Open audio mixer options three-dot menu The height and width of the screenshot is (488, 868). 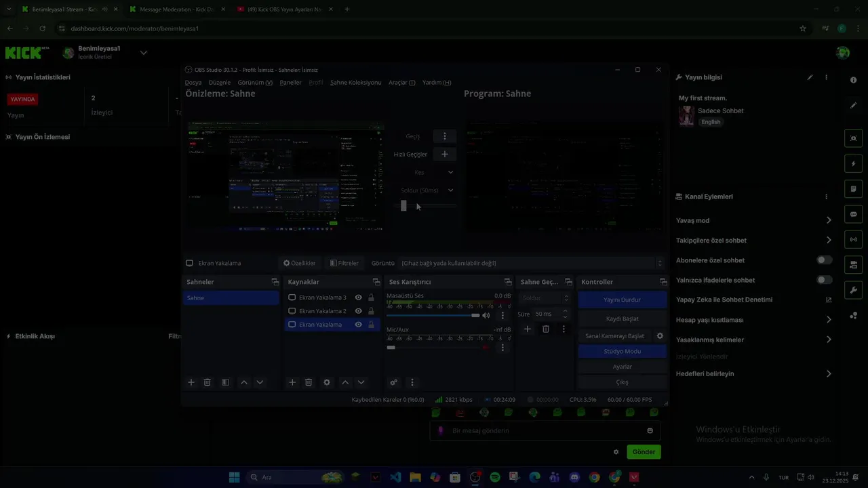[412, 382]
